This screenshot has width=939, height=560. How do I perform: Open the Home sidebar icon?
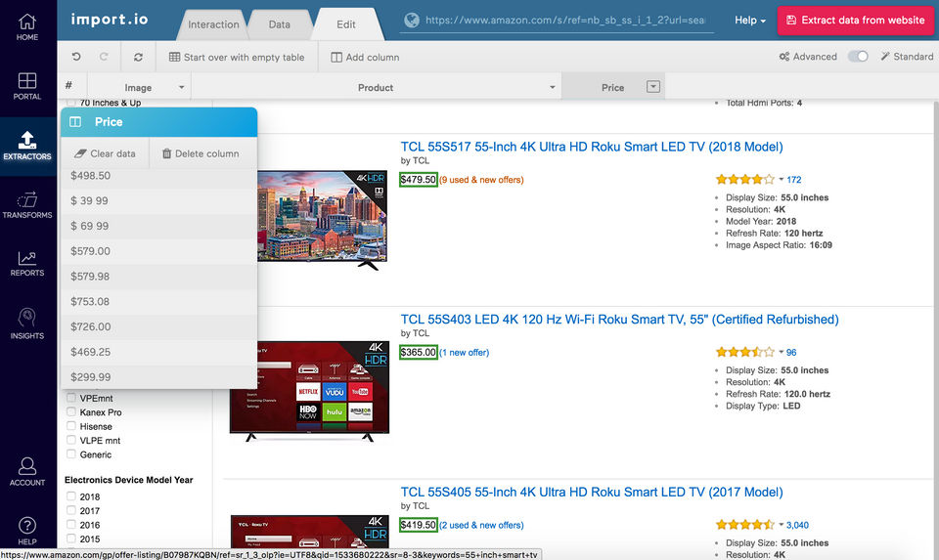coord(27,27)
